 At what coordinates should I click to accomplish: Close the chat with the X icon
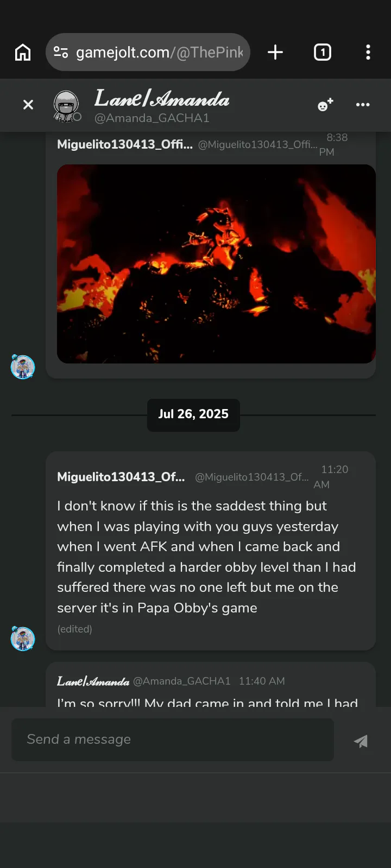click(28, 105)
